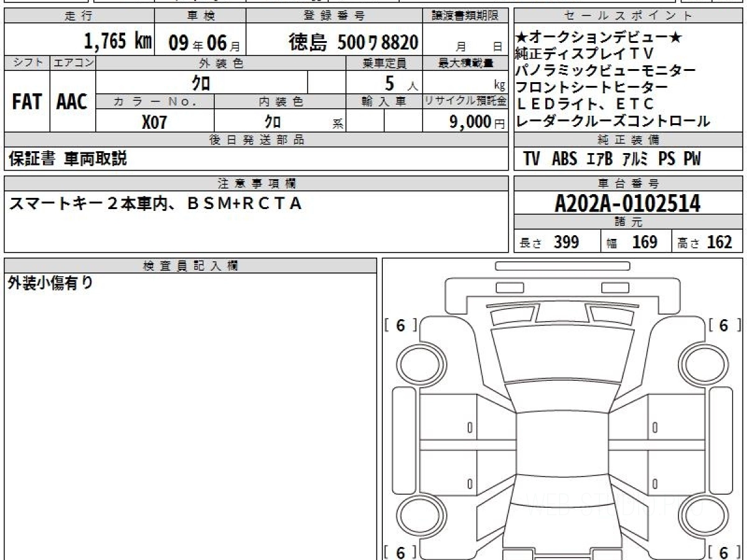Click the 外装色 header

(221, 63)
